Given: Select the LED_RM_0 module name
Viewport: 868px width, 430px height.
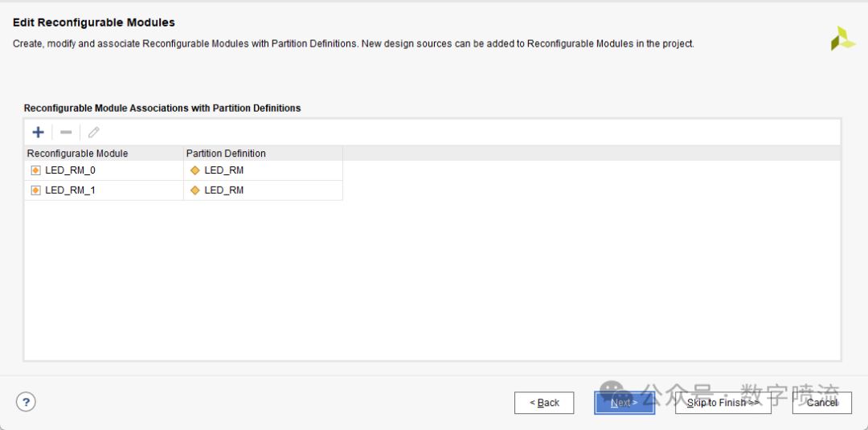Looking at the screenshot, I should coord(70,170).
